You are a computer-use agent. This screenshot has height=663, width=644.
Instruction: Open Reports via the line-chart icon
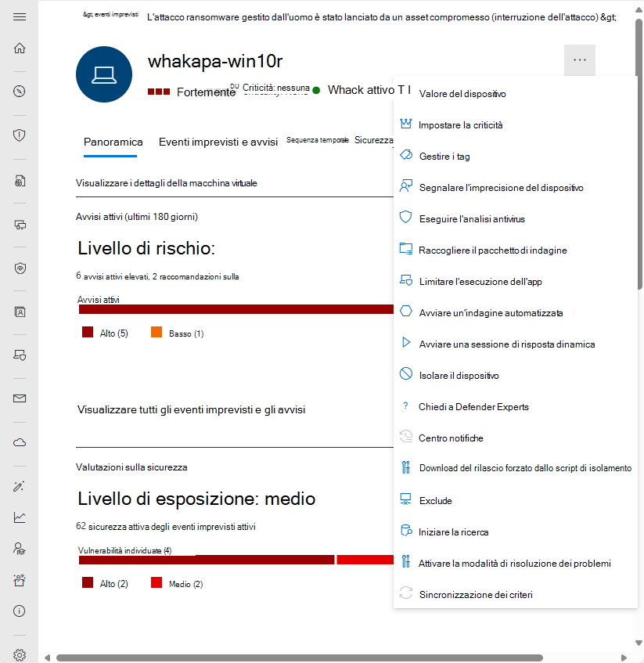coord(20,517)
